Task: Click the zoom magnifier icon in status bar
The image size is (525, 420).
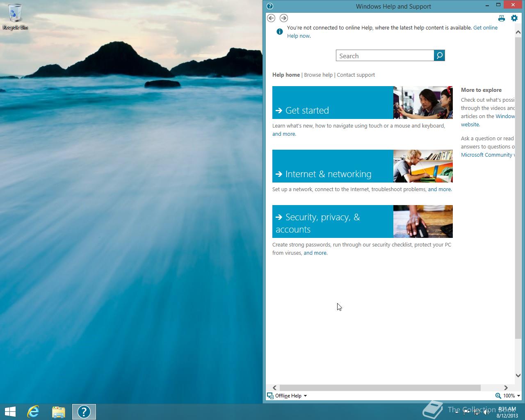Action: click(x=498, y=396)
